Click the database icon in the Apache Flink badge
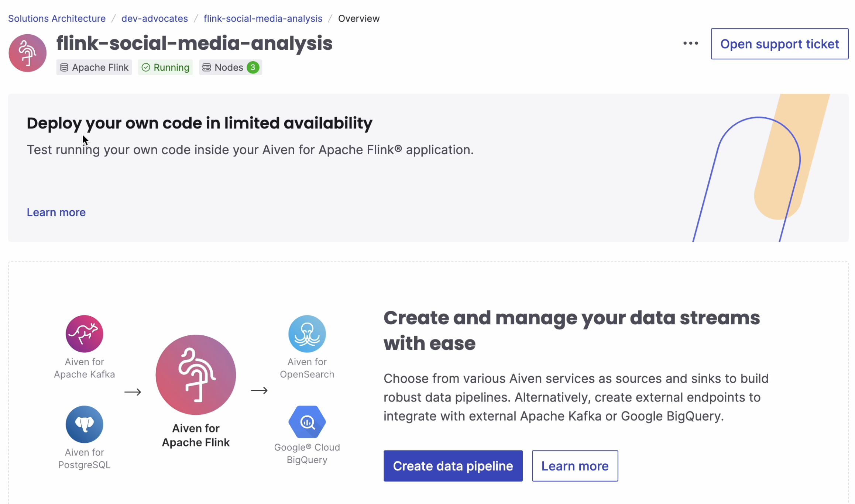Screen dimensions: 855x504 pos(64,67)
